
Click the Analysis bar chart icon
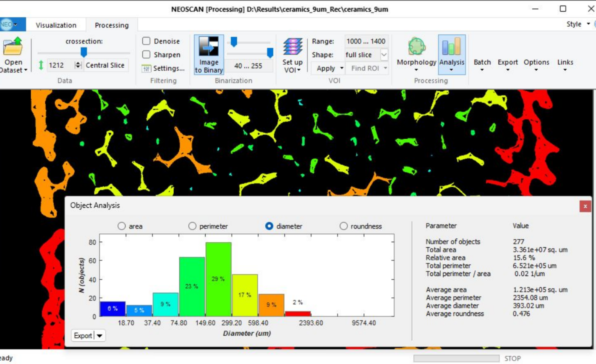point(451,47)
